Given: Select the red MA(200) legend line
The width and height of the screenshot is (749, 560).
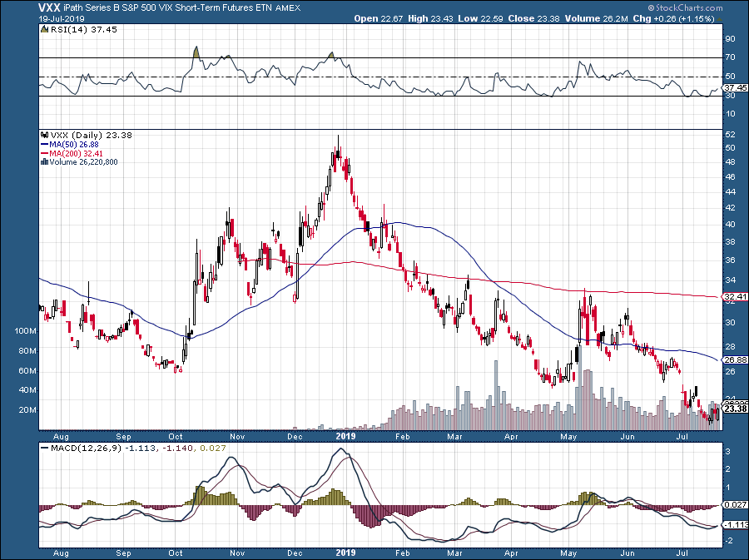Looking at the screenshot, I should click(x=45, y=153).
